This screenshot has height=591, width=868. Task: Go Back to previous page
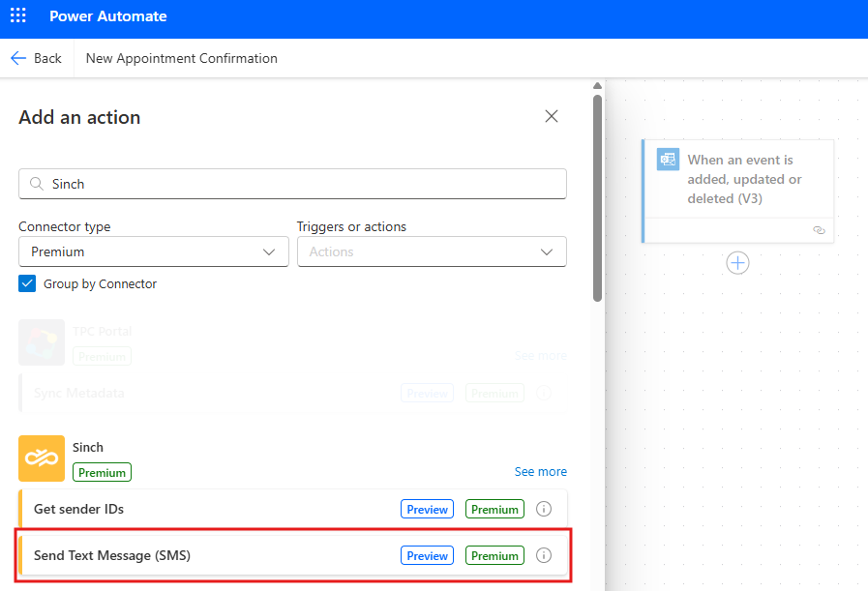point(37,58)
